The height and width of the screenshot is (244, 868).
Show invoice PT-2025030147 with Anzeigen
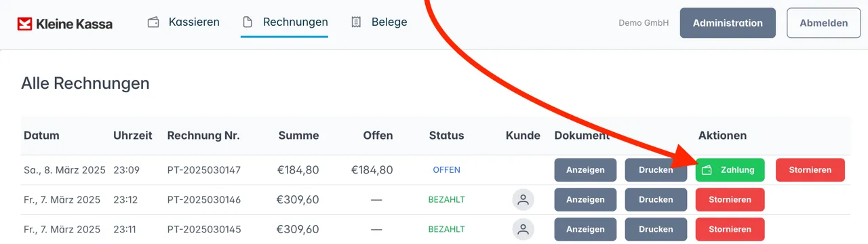click(585, 170)
